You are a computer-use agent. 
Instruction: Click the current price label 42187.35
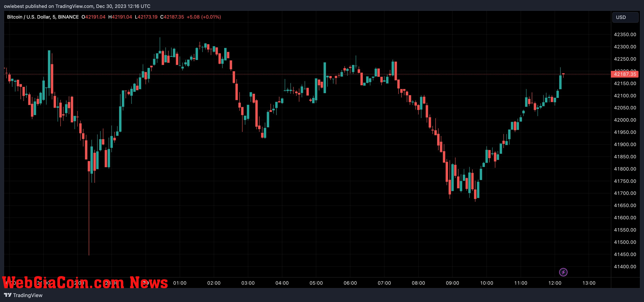point(624,74)
